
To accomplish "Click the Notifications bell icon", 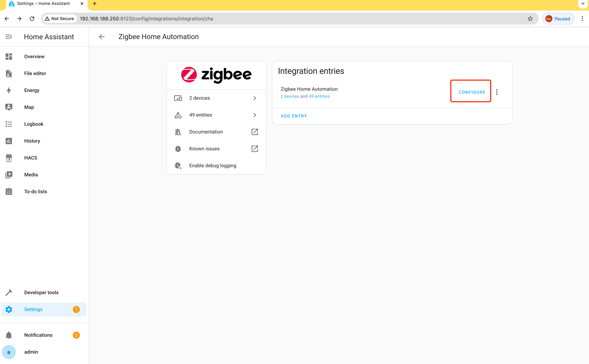I will click(x=9, y=335).
